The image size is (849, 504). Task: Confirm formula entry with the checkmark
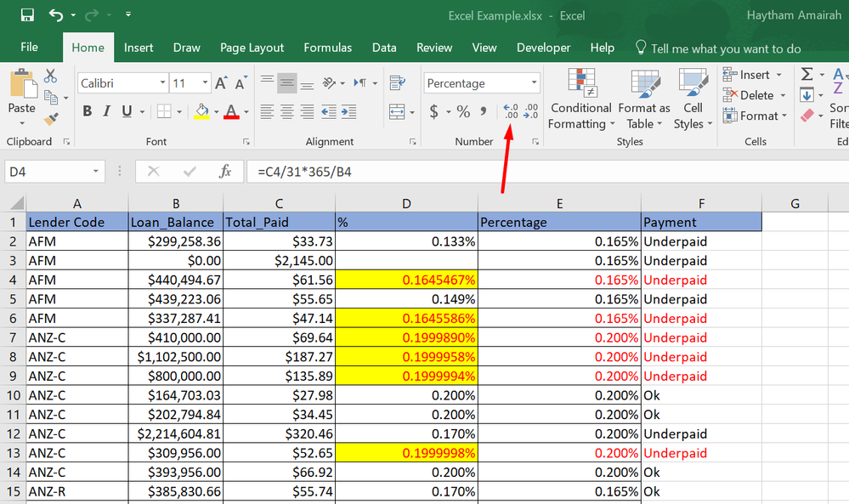(190, 172)
